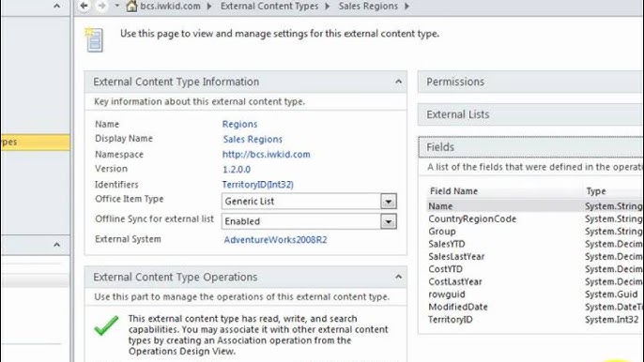The image size is (644, 362).
Task: Select the CountryRegionCode field row
Action: tap(535, 219)
